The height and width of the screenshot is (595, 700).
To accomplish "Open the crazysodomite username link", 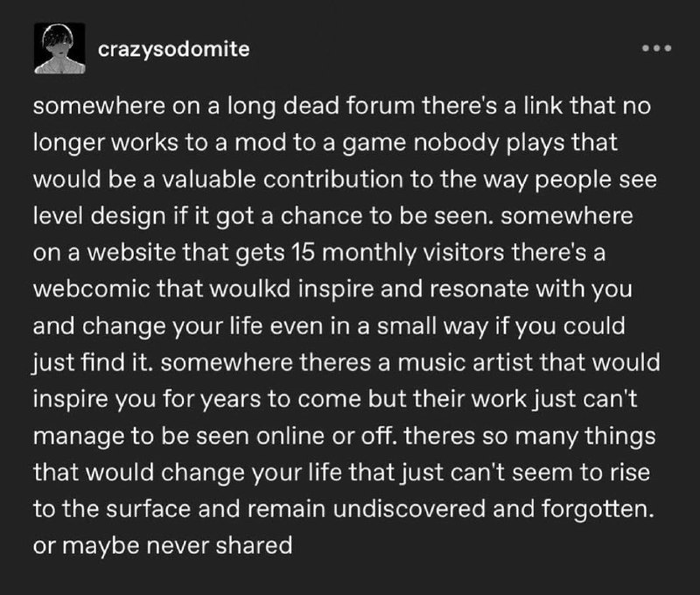I will point(173,49).
